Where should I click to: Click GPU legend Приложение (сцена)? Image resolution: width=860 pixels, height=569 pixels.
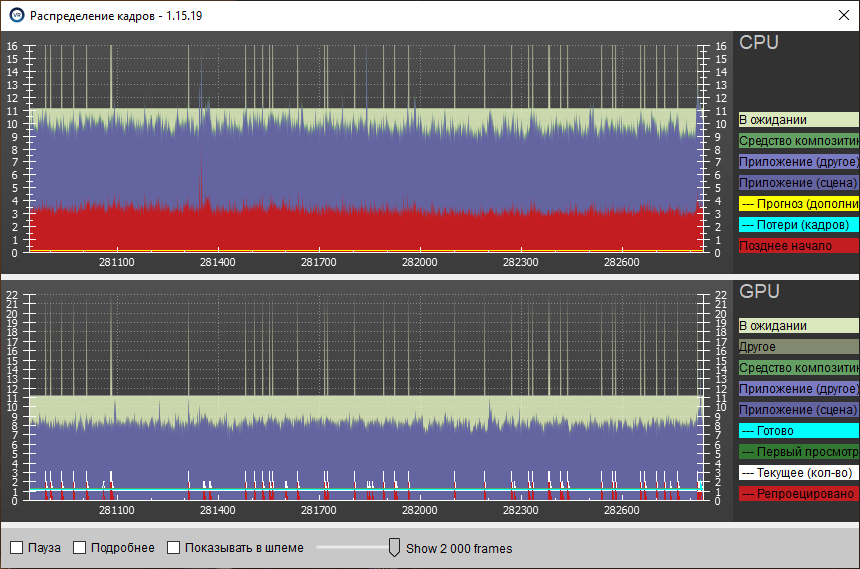(x=799, y=409)
